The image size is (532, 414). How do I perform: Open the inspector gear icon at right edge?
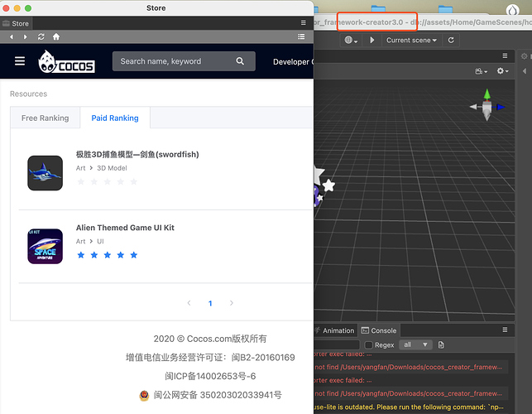tap(525, 56)
